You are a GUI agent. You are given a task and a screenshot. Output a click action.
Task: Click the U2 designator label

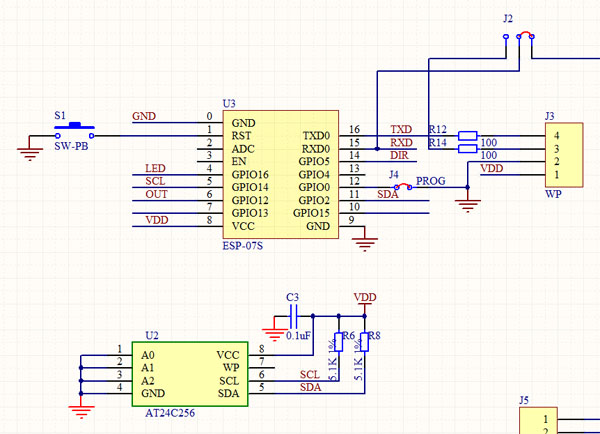pyautogui.click(x=152, y=336)
